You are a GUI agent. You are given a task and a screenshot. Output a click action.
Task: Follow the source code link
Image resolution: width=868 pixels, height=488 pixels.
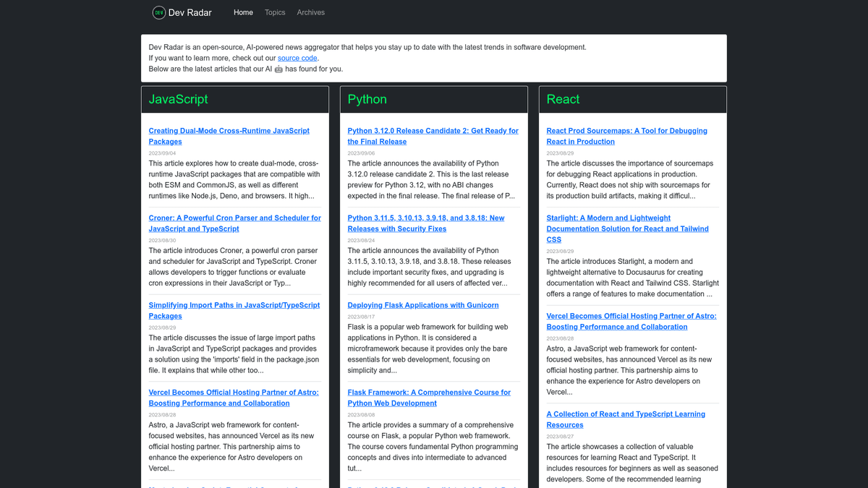[297, 58]
